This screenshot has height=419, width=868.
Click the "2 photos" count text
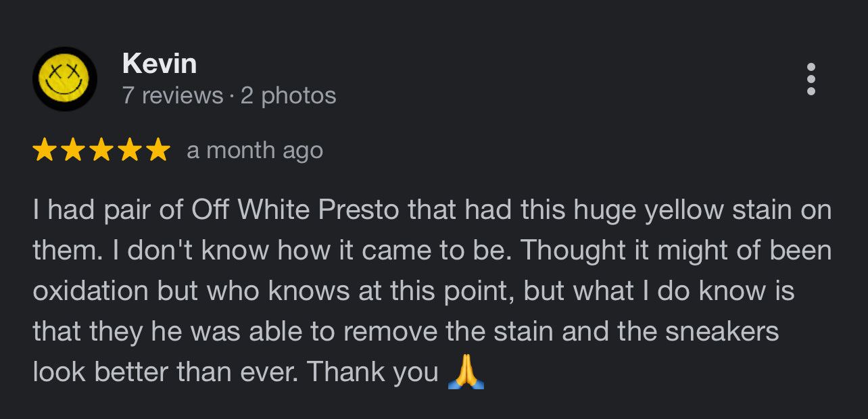(x=288, y=95)
